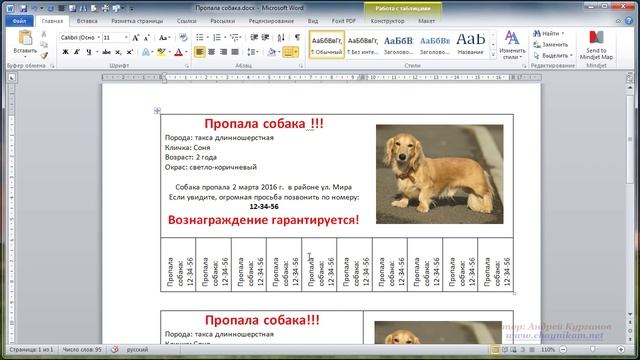The image size is (640, 360).
Task: Switch to the Вставка tab
Action: pyautogui.click(x=87, y=21)
